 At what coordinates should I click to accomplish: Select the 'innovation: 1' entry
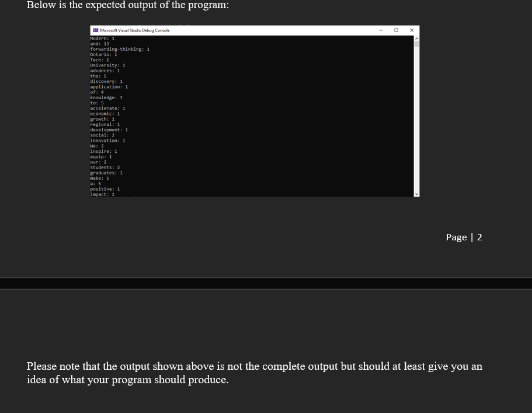[107, 141]
